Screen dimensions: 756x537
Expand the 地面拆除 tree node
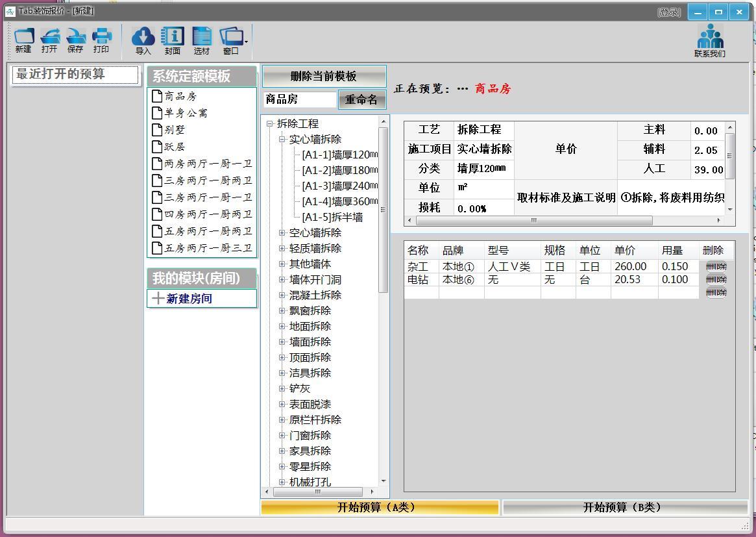click(282, 326)
